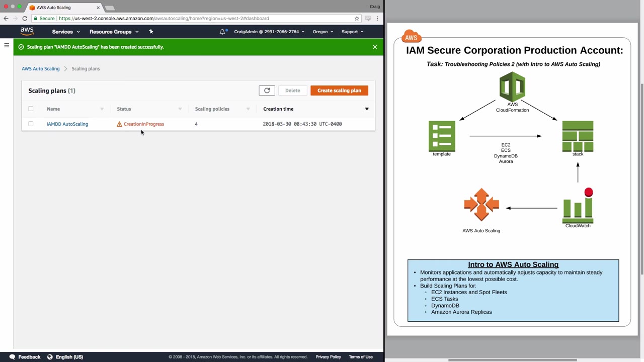
Task: Click the pin shortcuts icon
Action: click(x=151, y=32)
